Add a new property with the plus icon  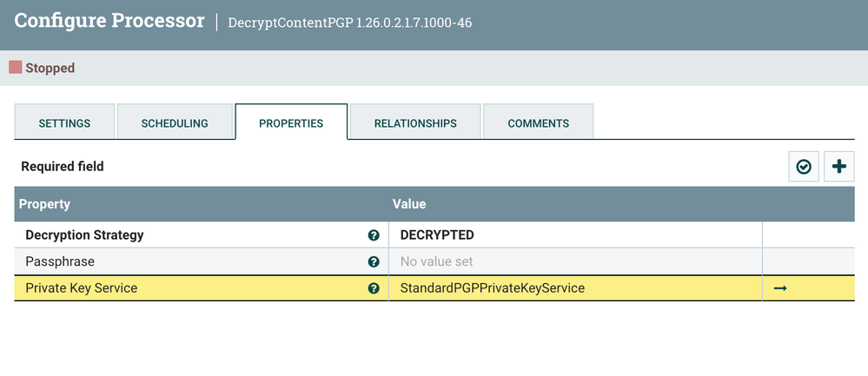coord(839,167)
